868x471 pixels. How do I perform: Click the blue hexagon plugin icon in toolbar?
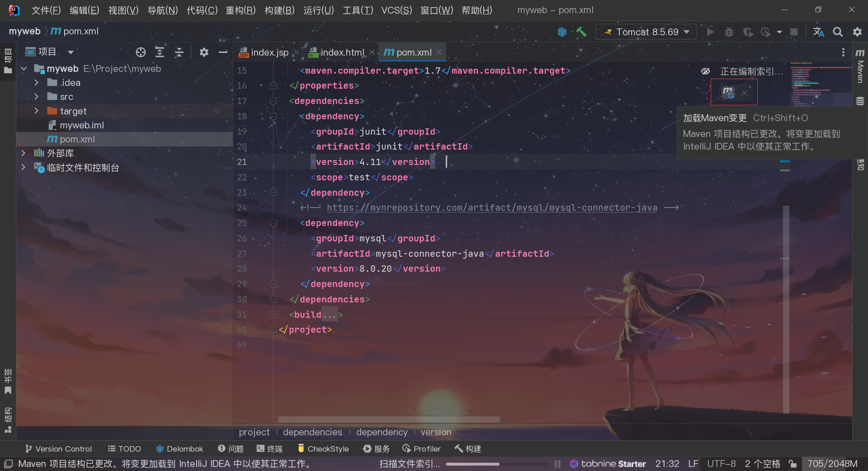562,32
